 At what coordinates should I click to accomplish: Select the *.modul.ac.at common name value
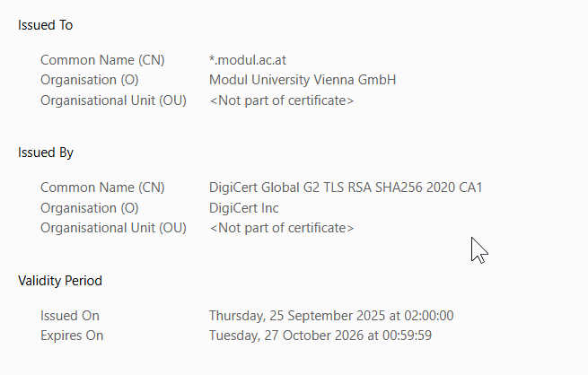click(x=248, y=60)
